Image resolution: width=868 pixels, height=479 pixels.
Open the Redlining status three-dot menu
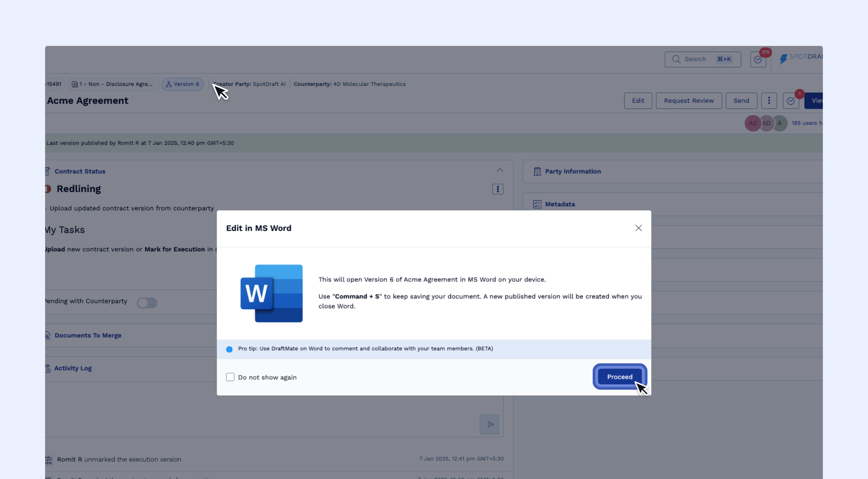(498, 189)
